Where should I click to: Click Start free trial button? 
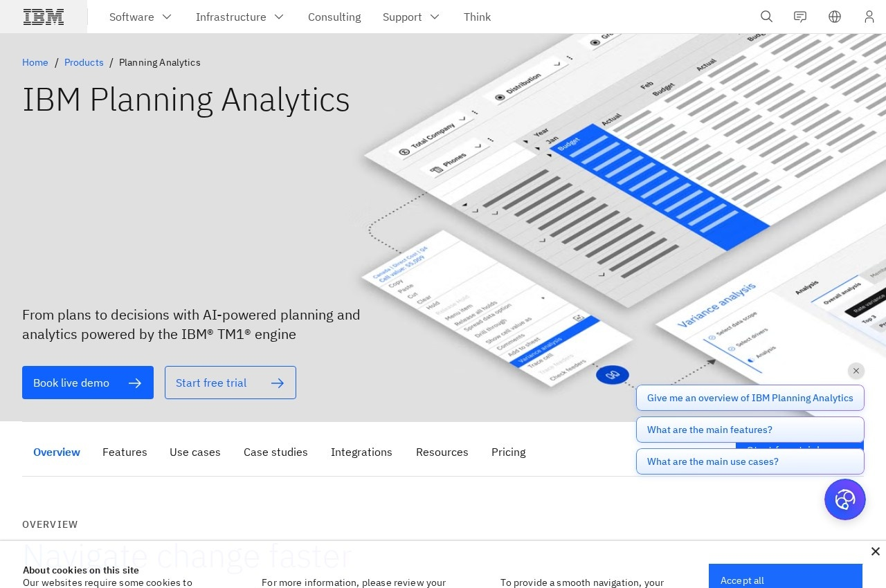click(x=230, y=383)
